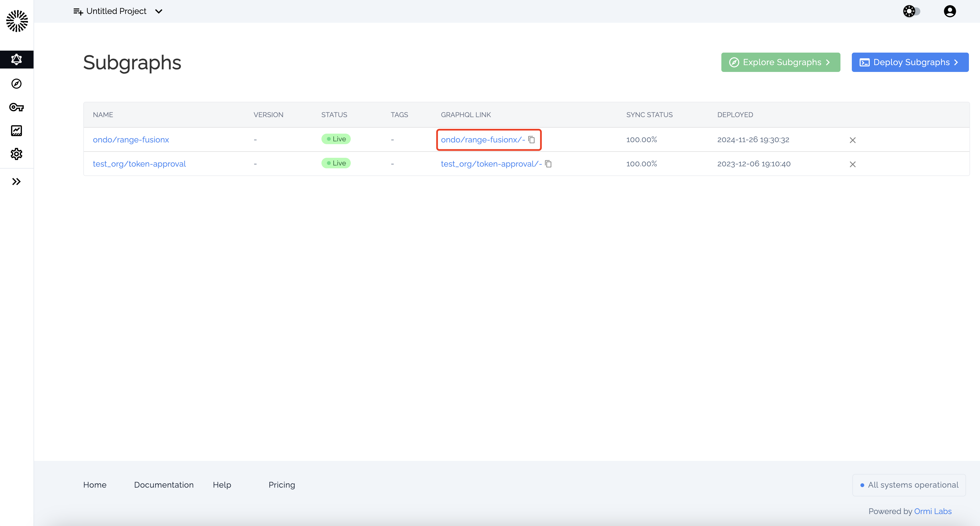Open the user account avatar menu

(x=950, y=11)
